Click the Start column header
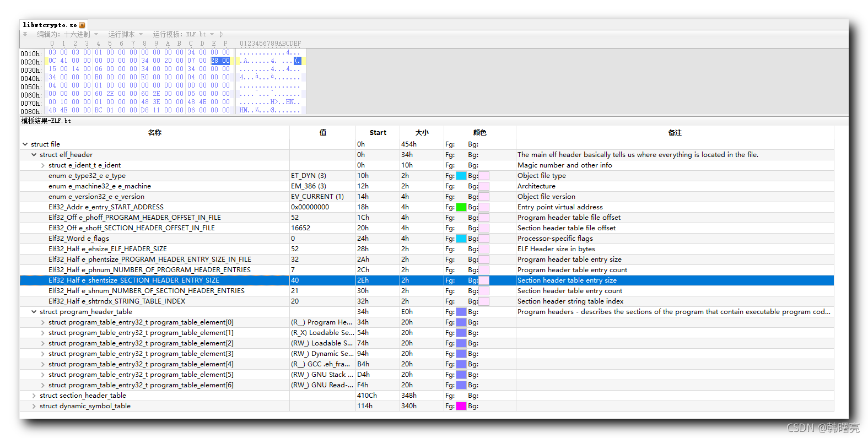 378,133
